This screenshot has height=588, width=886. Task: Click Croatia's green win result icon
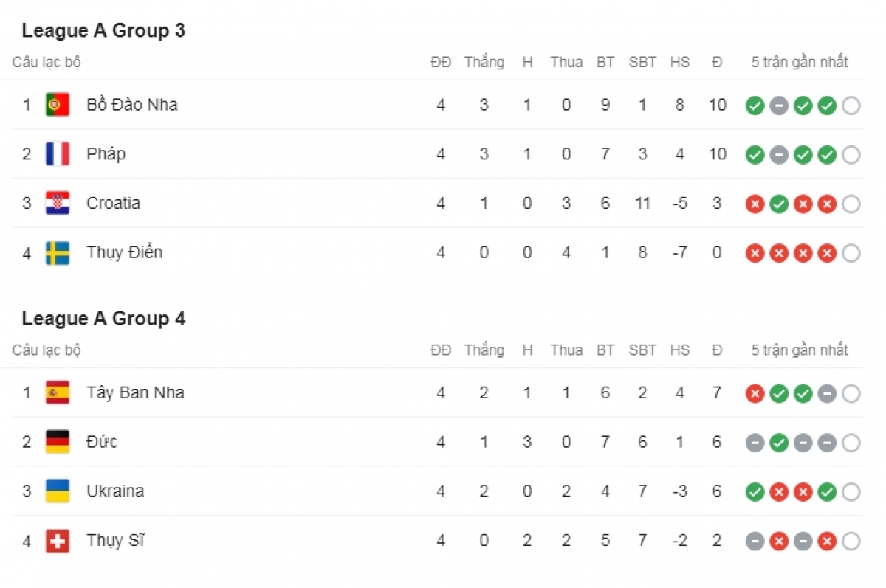(779, 204)
